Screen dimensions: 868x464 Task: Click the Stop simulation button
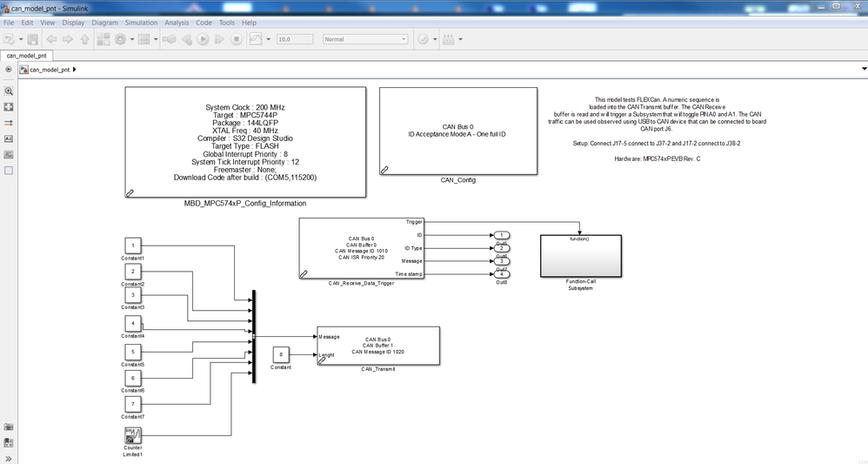pos(237,39)
